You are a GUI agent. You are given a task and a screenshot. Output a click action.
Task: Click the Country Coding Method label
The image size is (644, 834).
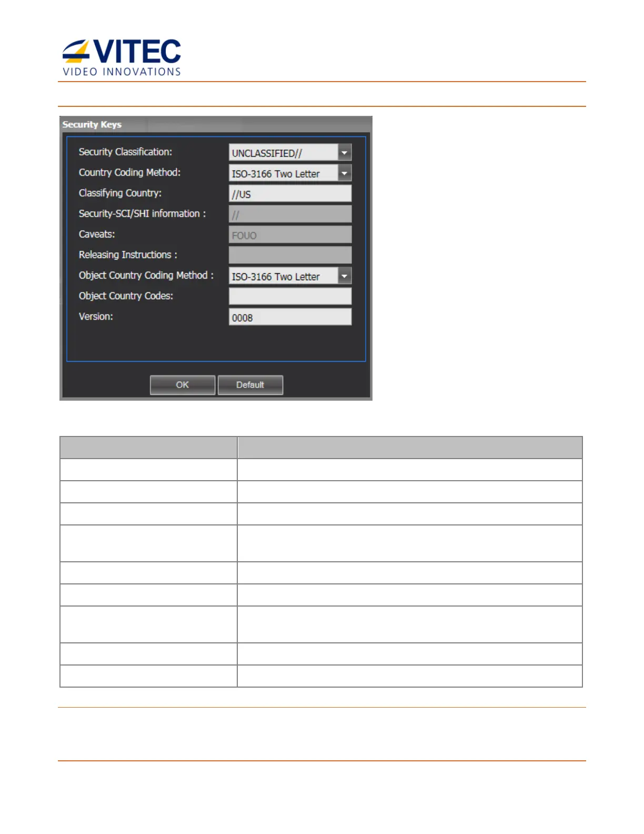coord(129,172)
